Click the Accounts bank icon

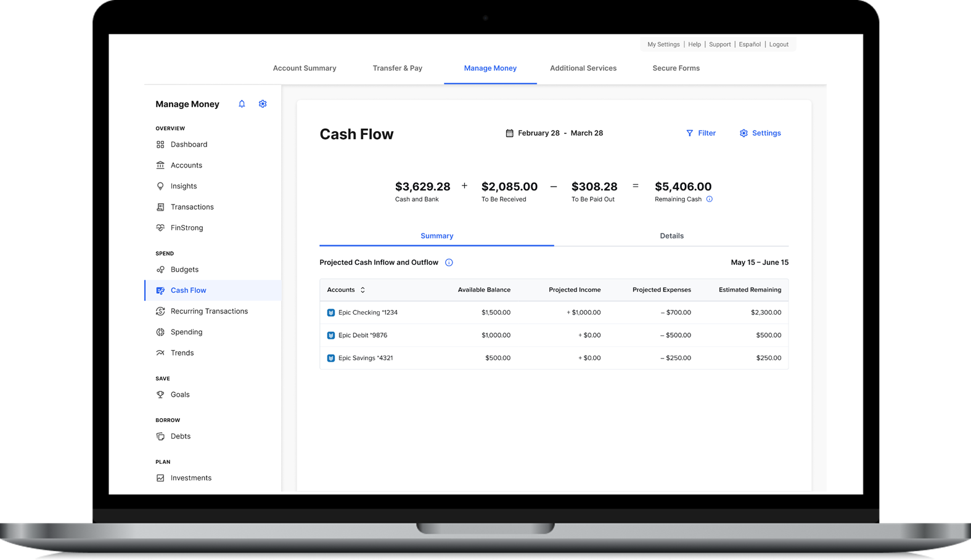(x=160, y=165)
